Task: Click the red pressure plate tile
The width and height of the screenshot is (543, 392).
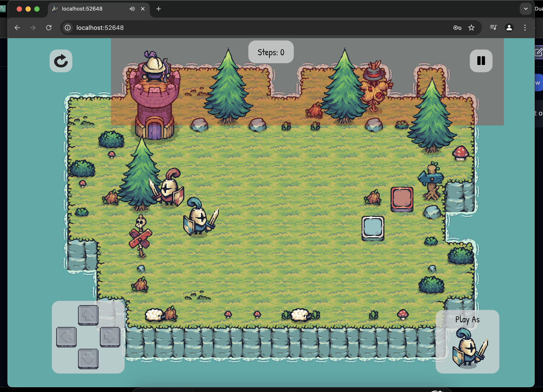Action: pyautogui.click(x=402, y=199)
